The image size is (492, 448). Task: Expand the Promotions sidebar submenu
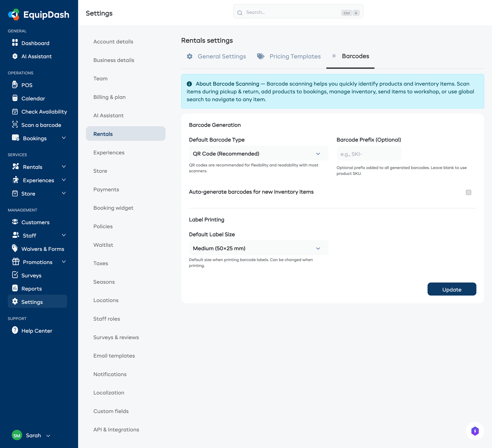coord(64,262)
